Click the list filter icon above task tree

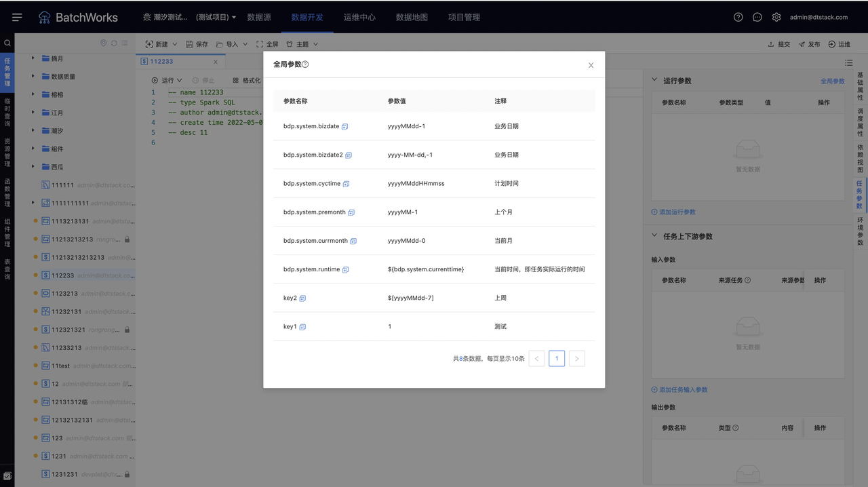pyautogui.click(x=124, y=43)
